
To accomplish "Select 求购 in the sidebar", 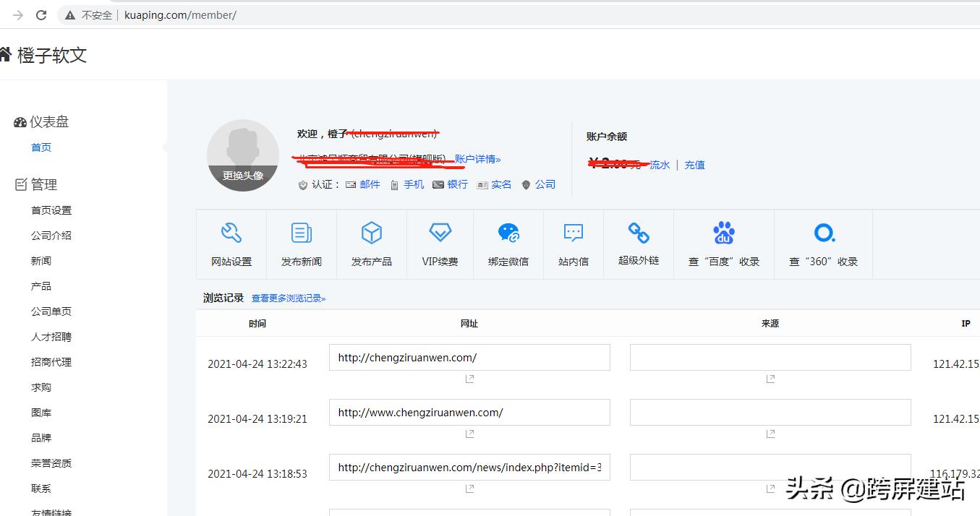I will pyautogui.click(x=41, y=387).
